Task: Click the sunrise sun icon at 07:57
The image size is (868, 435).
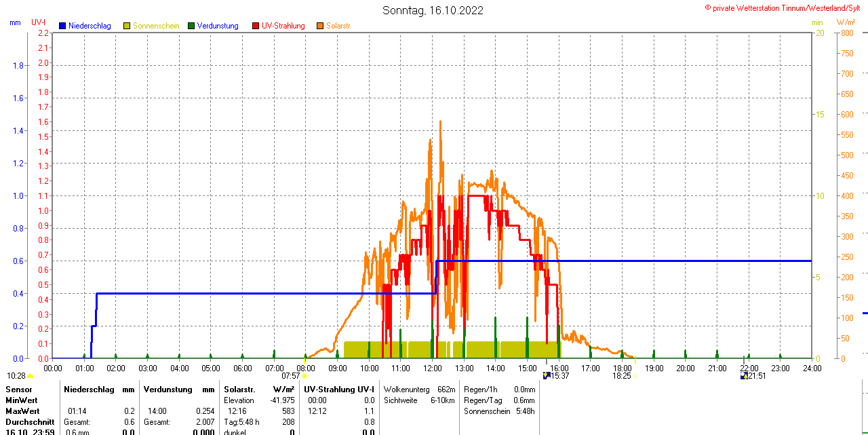Action: pos(304,375)
